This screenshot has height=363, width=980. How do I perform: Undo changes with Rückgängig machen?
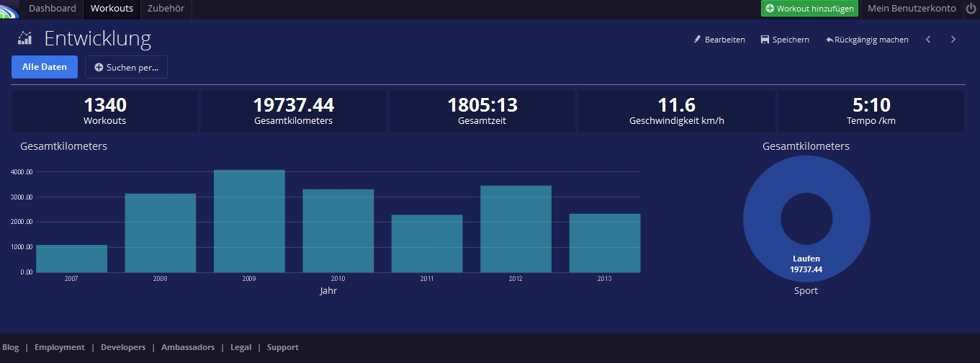click(x=867, y=40)
